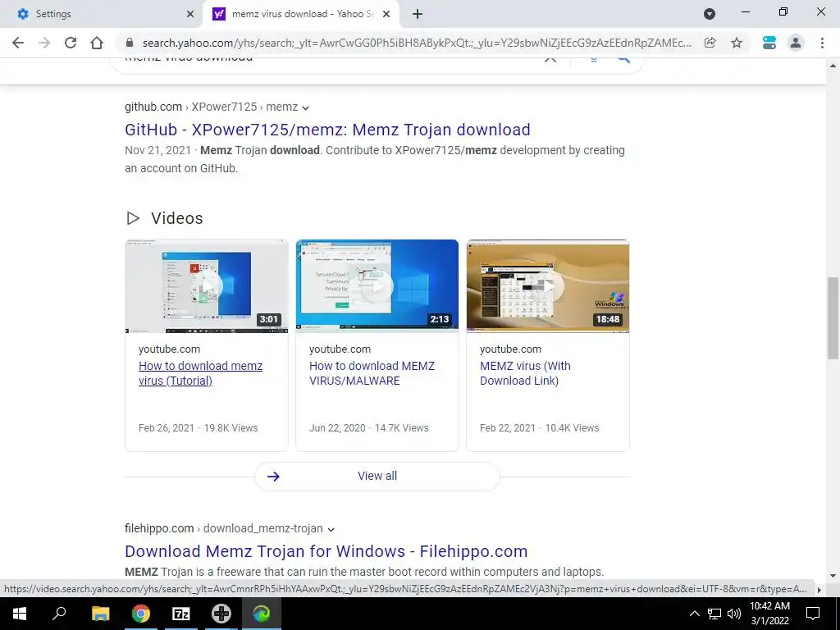Share this page via share icon
Image resolution: width=840 pixels, height=630 pixels.
(710, 43)
